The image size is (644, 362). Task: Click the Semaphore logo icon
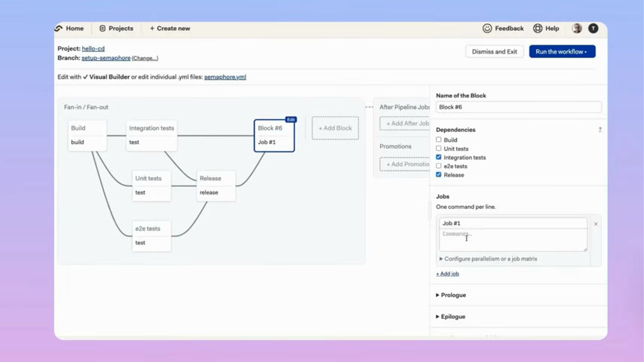59,29
